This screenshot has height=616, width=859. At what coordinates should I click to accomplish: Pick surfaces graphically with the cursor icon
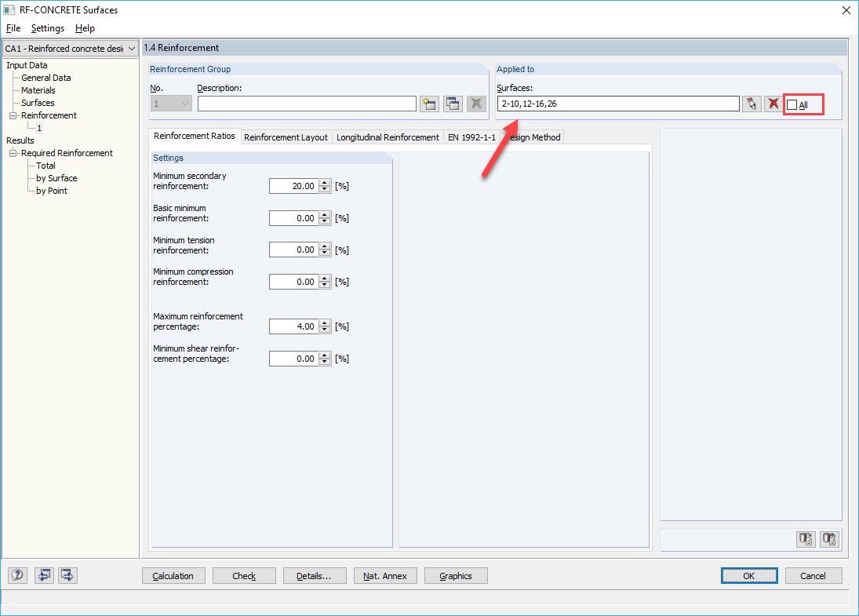coord(752,104)
